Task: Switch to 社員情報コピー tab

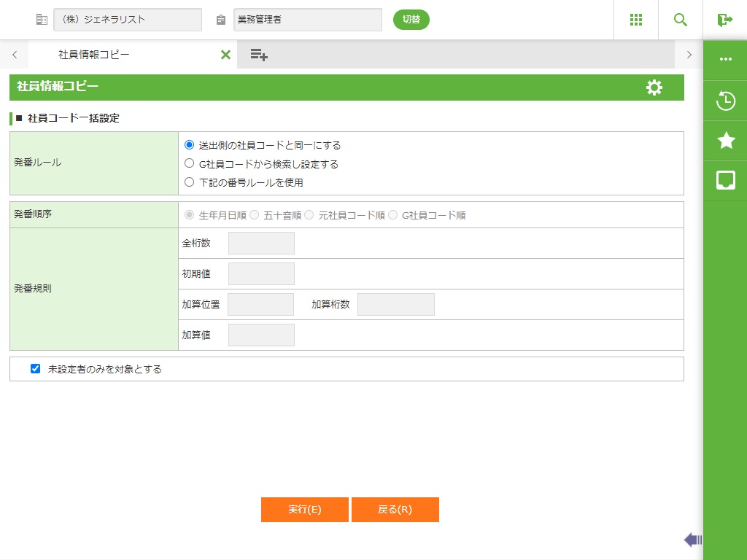Action: pos(94,55)
